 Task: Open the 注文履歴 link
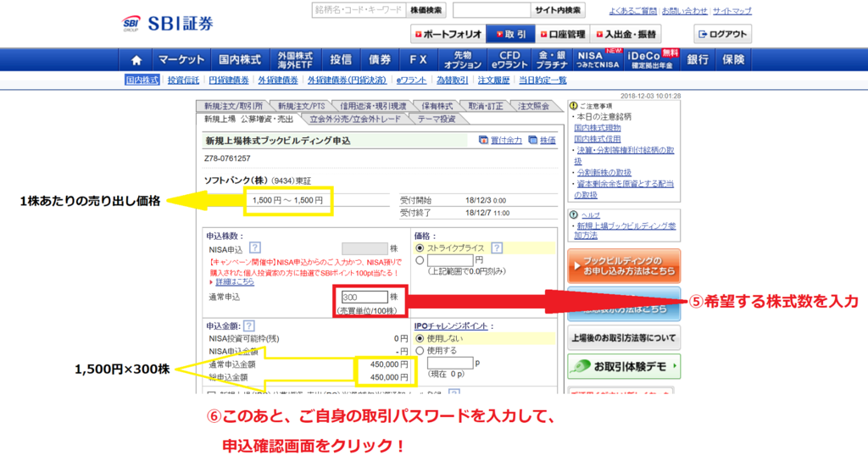point(494,81)
